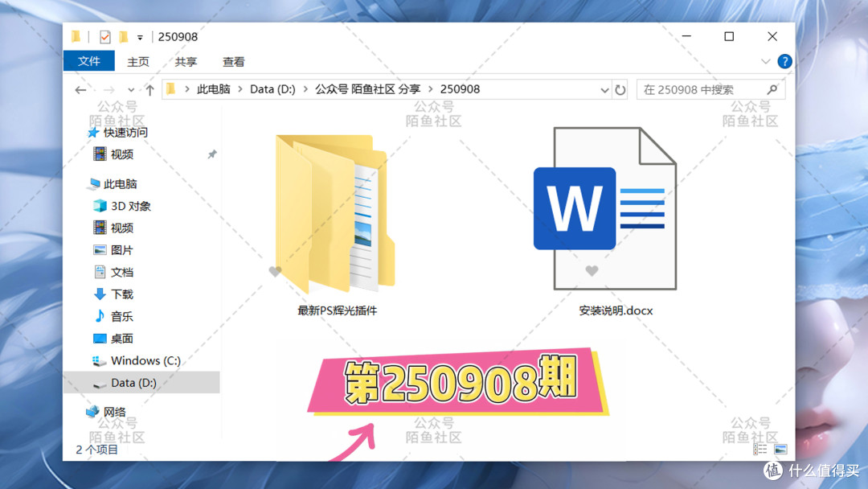Switch to large icons view in status bar

click(780, 449)
